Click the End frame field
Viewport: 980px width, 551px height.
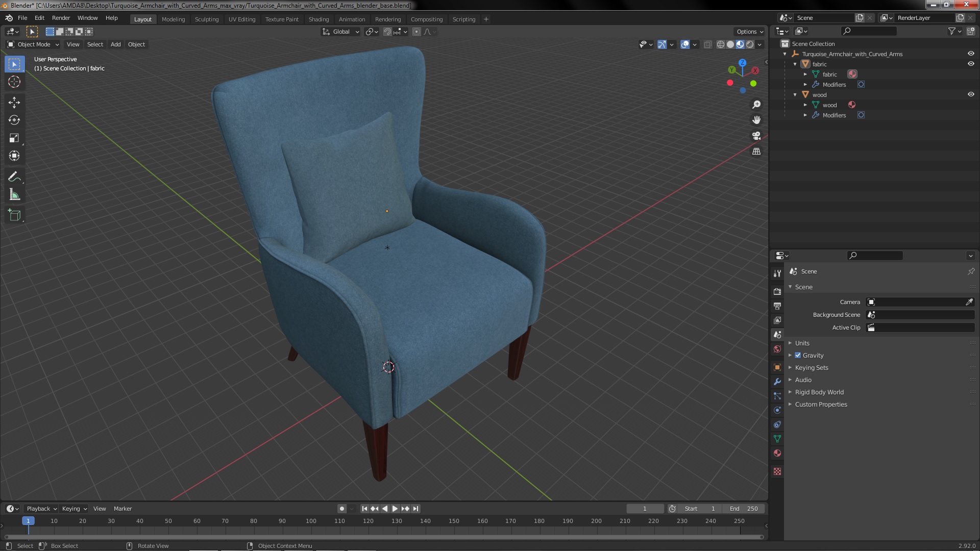[744, 509]
